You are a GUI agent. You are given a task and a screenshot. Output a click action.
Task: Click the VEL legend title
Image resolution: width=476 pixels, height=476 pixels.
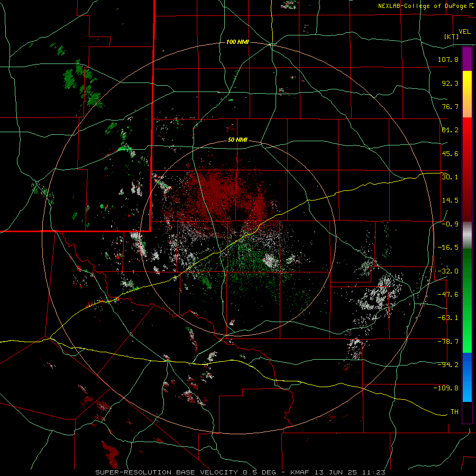coord(464,32)
